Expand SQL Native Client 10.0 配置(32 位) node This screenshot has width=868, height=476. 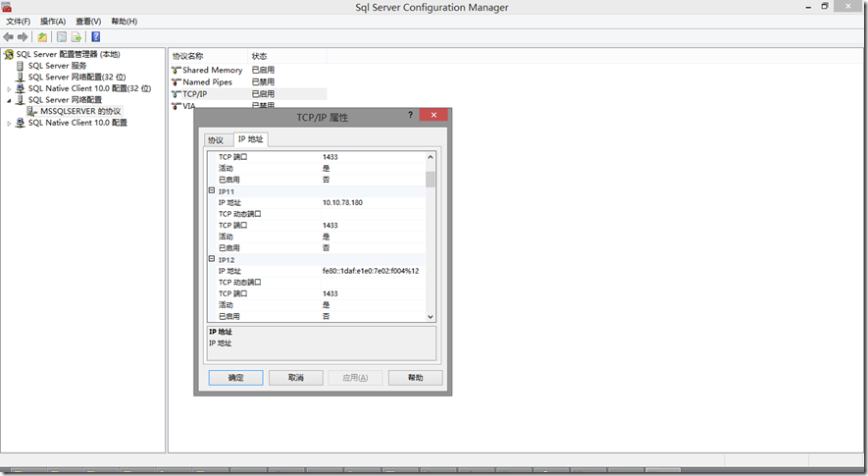[9, 88]
